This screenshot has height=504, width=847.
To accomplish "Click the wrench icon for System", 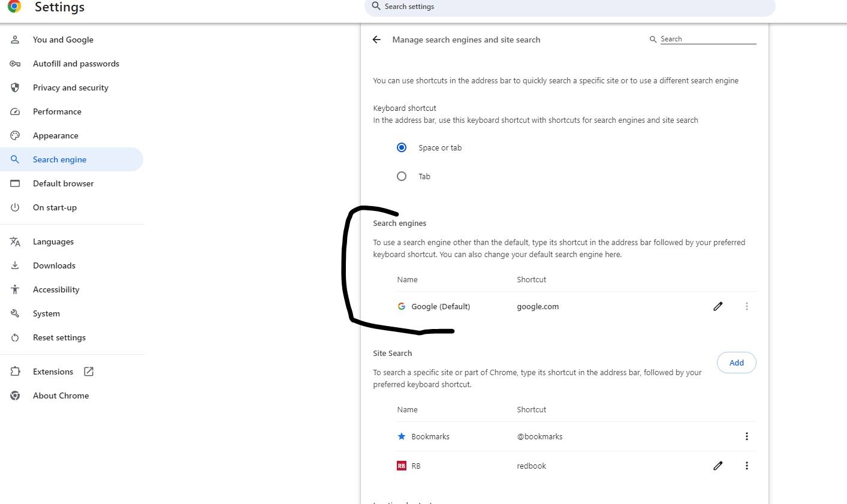I will tap(16, 313).
